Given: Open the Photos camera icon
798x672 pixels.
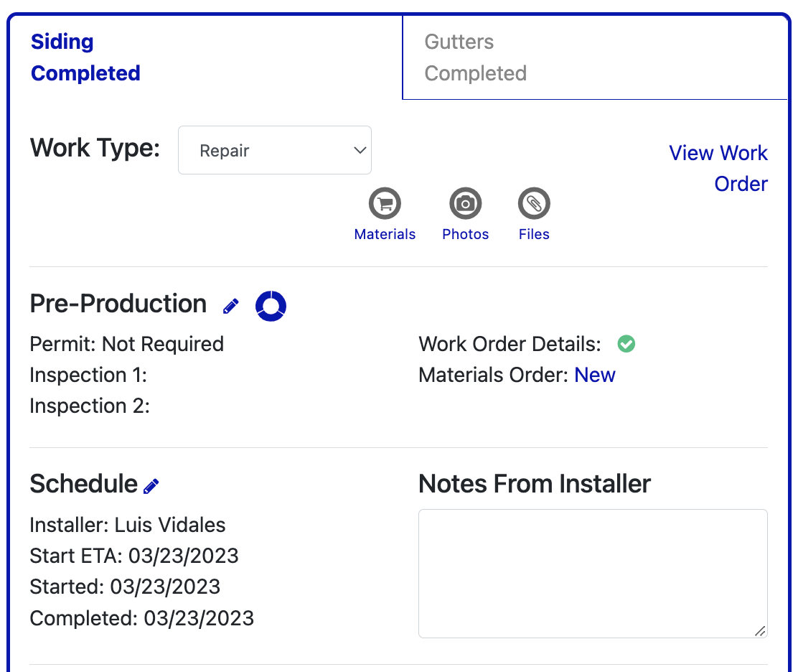Looking at the screenshot, I should (465, 204).
